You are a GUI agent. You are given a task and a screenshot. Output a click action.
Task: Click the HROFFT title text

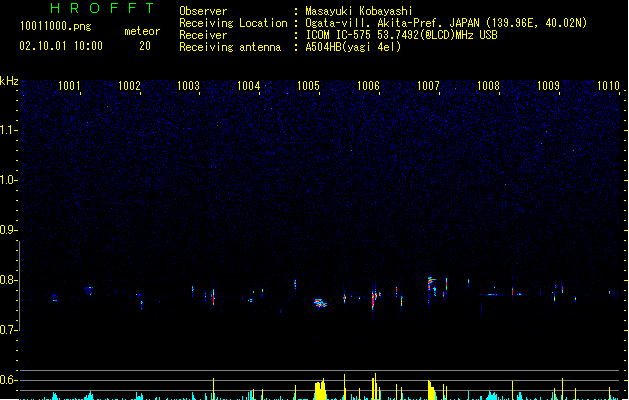[x=102, y=8]
